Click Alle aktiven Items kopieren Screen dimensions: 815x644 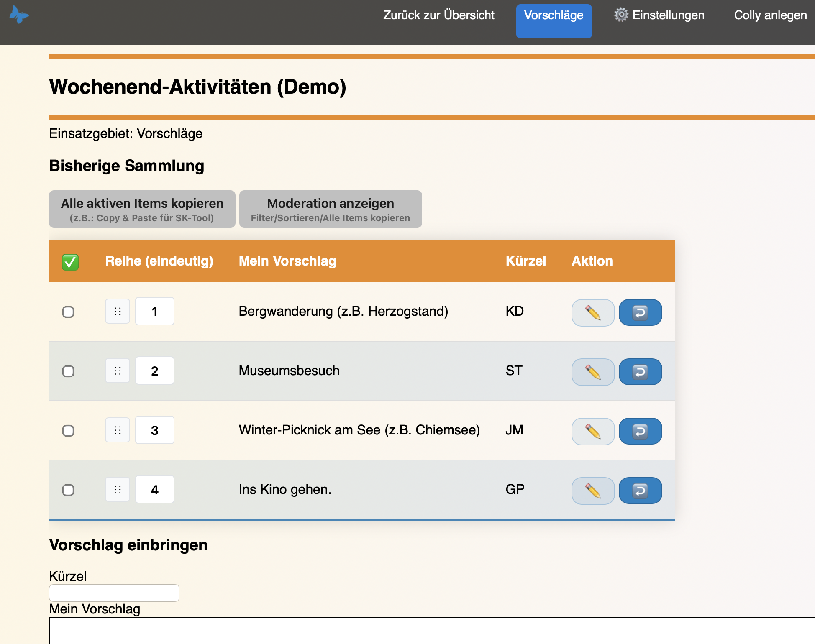tap(142, 209)
